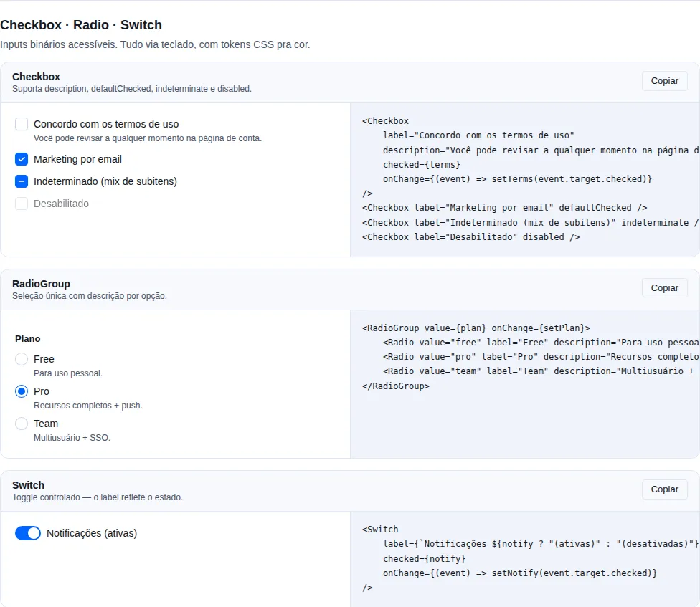The width and height of the screenshot is (700, 607).
Task: Click the 'checked={notify}' code line
Action: point(424,558)
